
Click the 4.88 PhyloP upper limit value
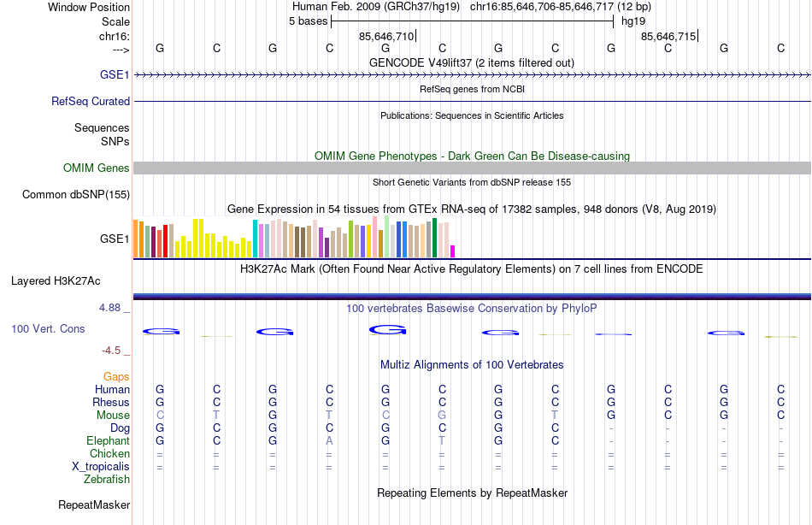pos(109,308)
